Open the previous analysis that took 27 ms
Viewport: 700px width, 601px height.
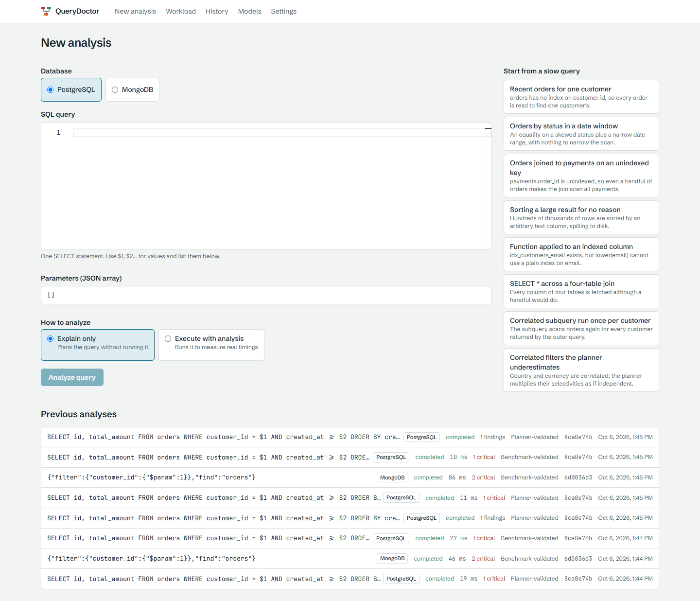(350, 538)
